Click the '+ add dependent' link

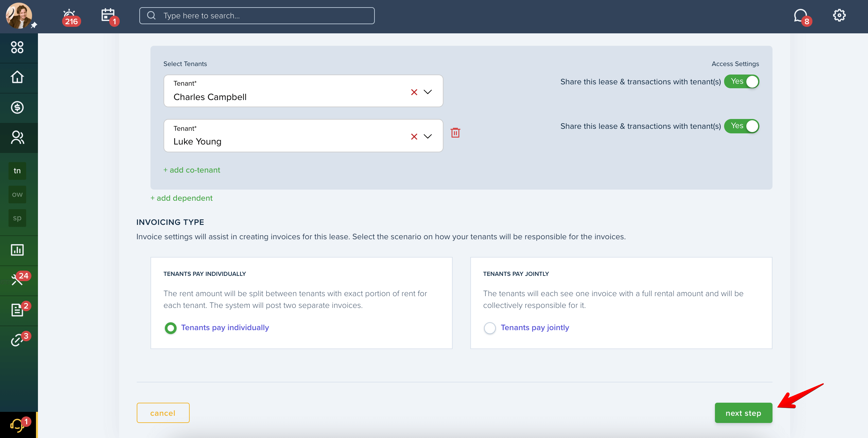(181, 198)
